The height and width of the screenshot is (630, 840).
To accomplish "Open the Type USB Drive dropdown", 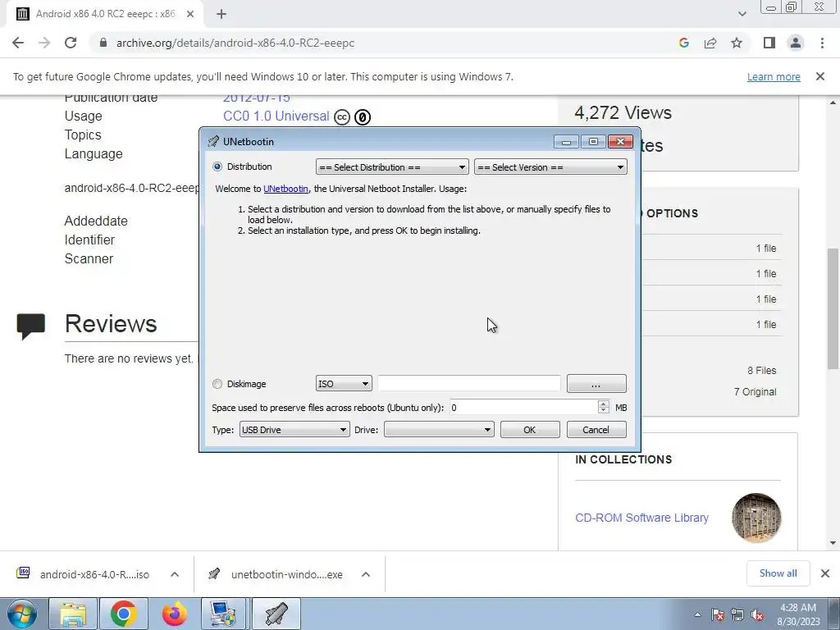I will tap(294, 430).
